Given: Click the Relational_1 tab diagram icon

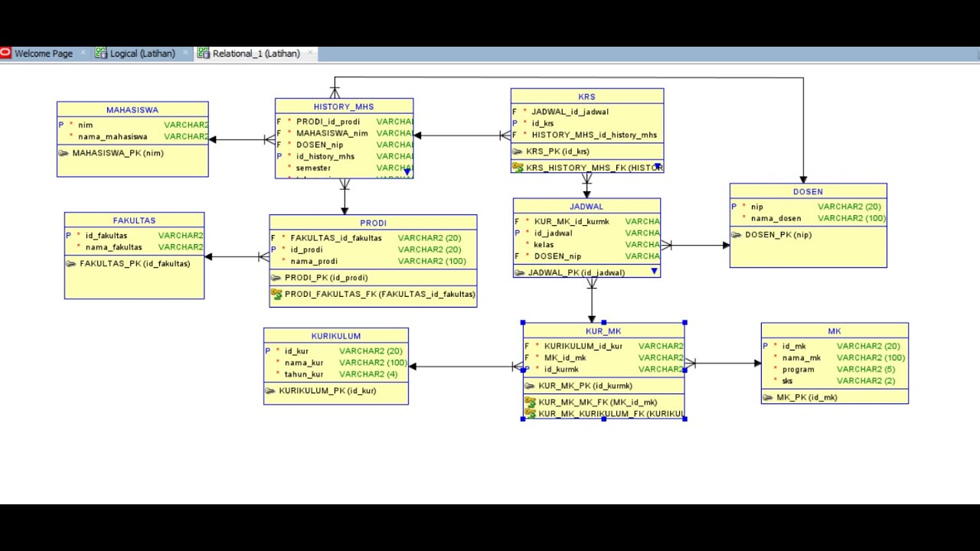Looking at the screenshot, I should 204,54.
